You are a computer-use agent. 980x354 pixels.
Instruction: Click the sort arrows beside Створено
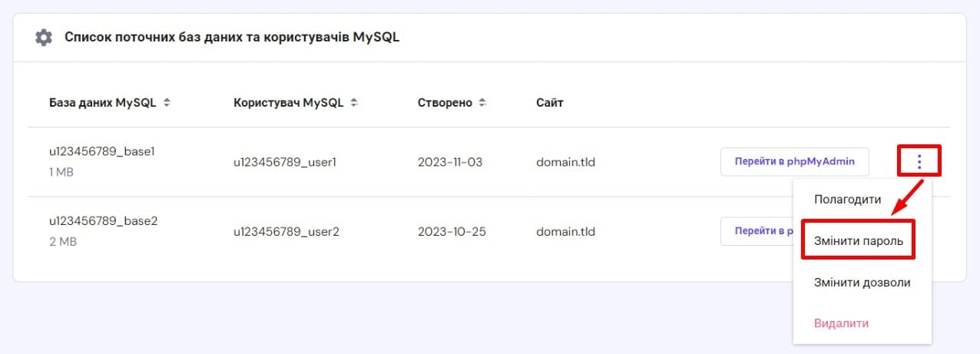click(482, 103)
